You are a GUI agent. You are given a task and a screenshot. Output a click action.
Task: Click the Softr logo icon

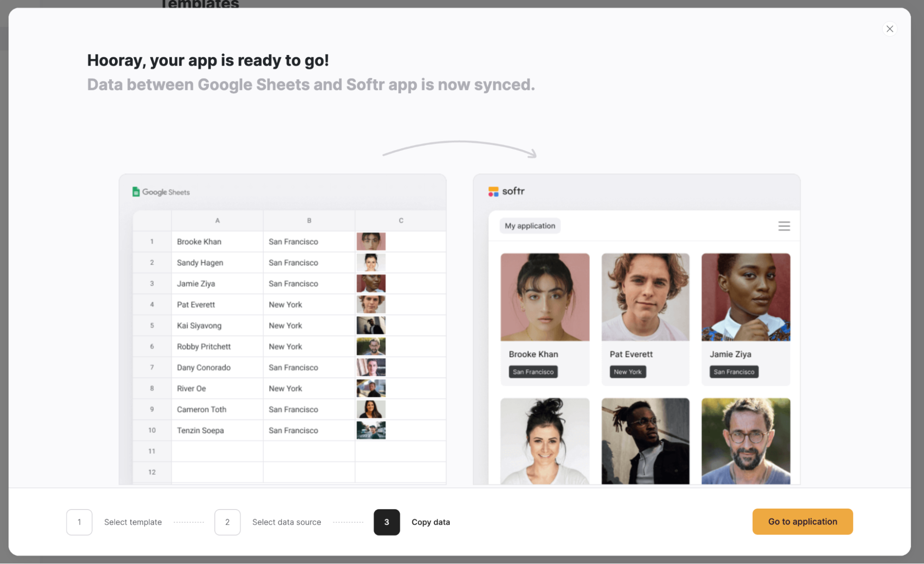[x=493, y=191]
